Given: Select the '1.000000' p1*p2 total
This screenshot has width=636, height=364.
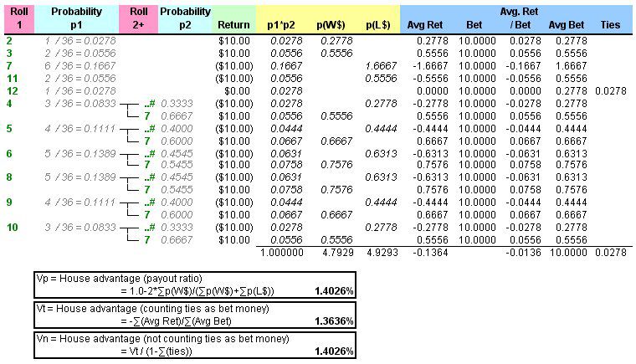Looking at the screenshot, I should 281,253.
